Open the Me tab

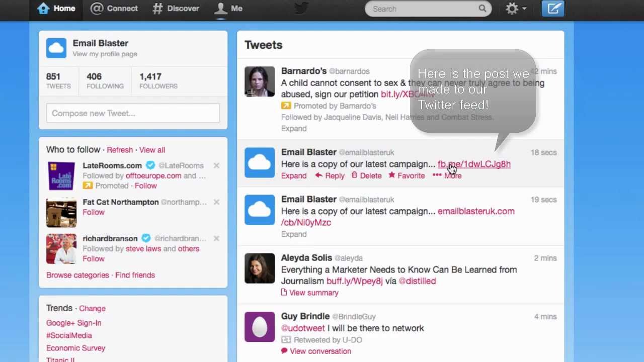pos(228,9)
